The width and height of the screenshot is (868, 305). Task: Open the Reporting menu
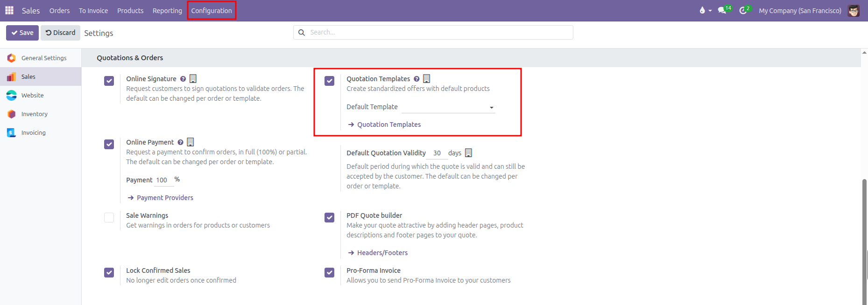coord(167,10)
